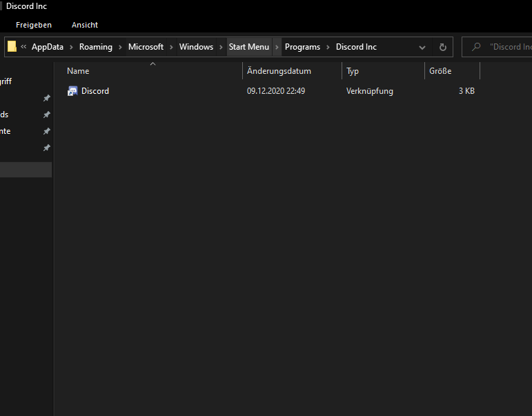
Task: Click the date 09.12.2020 22:49
Action: tap(276, 91)
